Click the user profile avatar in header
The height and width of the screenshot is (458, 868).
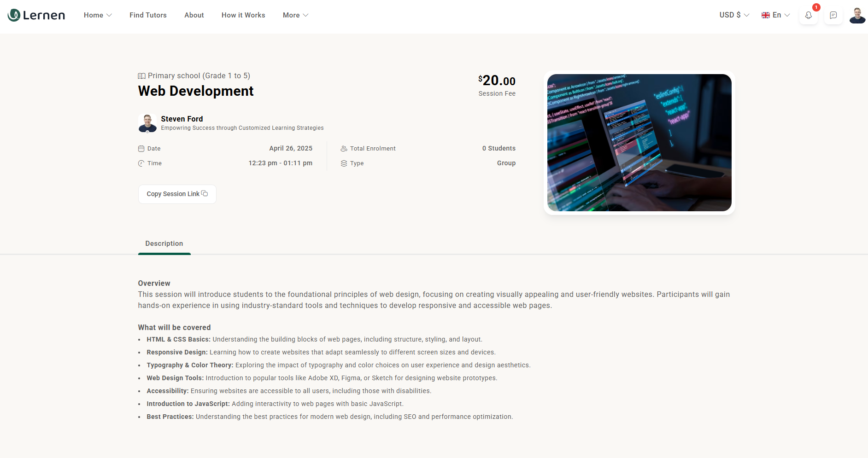pyautogui.click(x=857, y=15)
